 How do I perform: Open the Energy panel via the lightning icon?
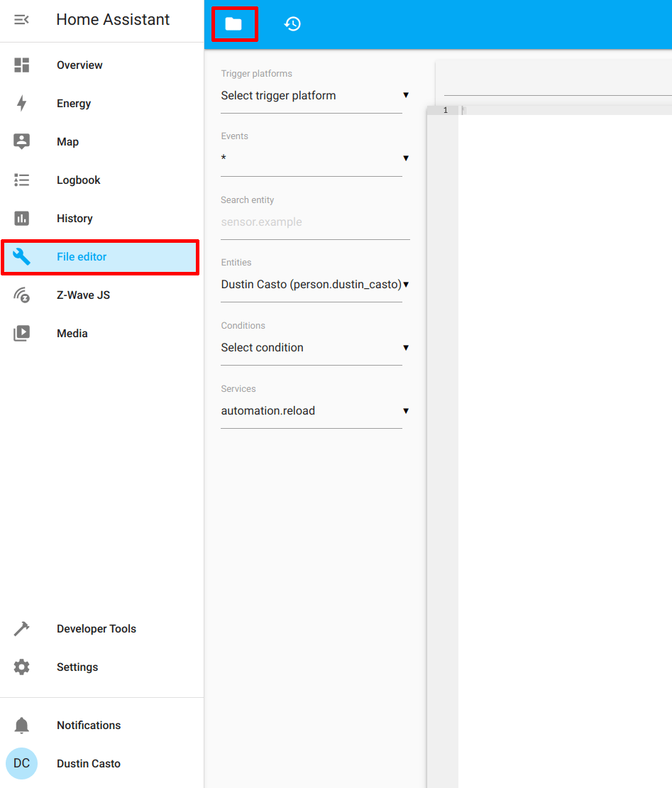pos(21,103)
